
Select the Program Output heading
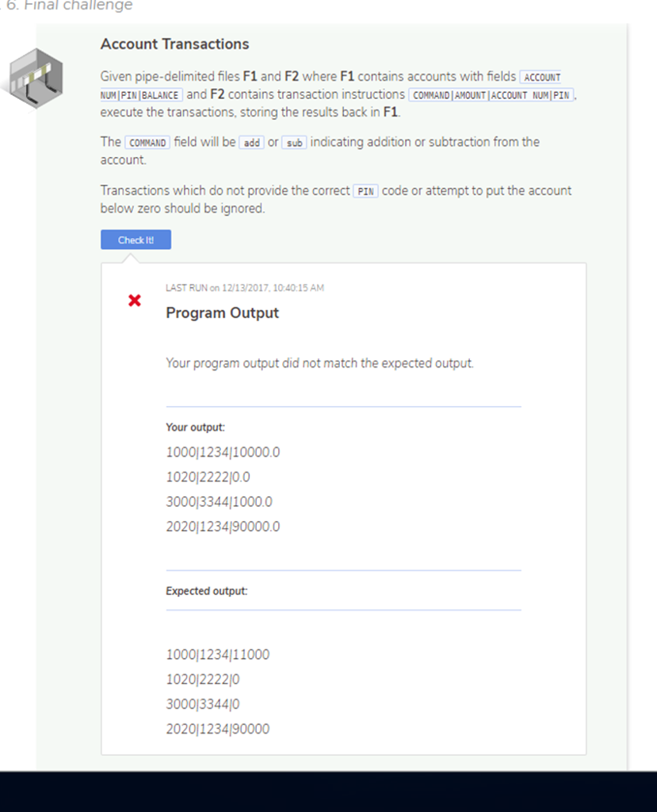coord(222,313)
